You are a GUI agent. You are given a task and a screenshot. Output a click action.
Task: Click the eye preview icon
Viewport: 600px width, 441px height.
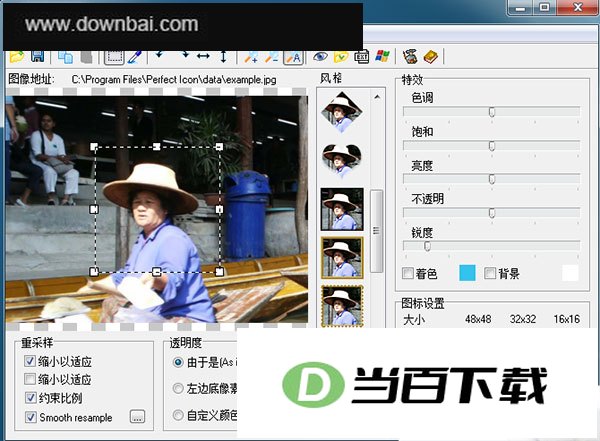click(320, 57)
